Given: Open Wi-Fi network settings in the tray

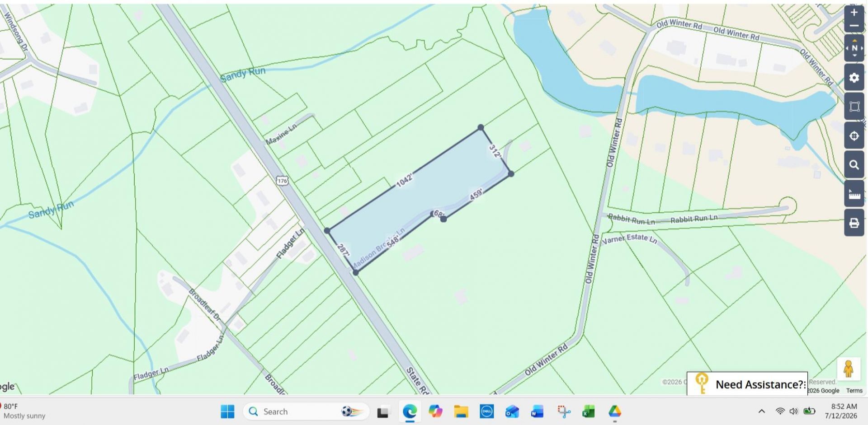Looking at the screenshot, I should point(780,411).
